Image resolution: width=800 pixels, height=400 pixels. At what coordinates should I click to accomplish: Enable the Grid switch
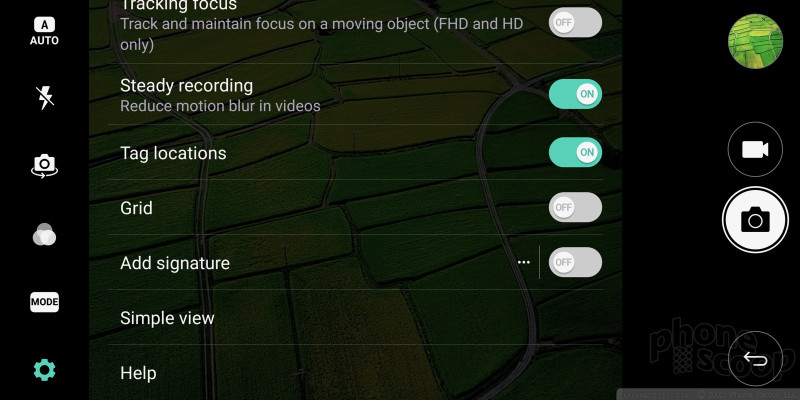pos(575,207)
